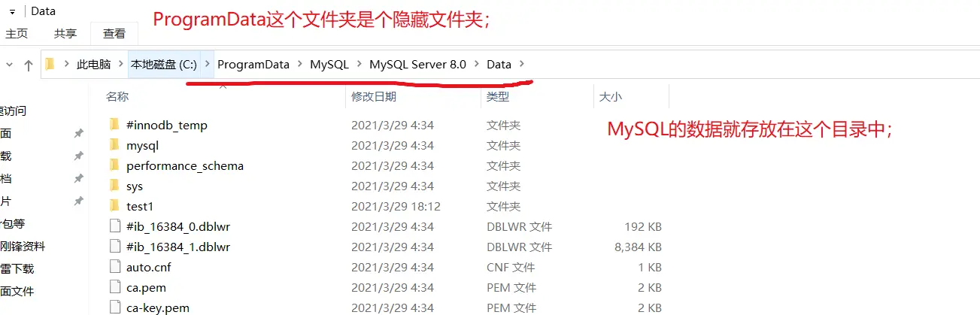Select file name ca-key.pem
Image resolution: width=980 pixels, height=315 pixels.
pyautogui.click(x=158, y=307)
